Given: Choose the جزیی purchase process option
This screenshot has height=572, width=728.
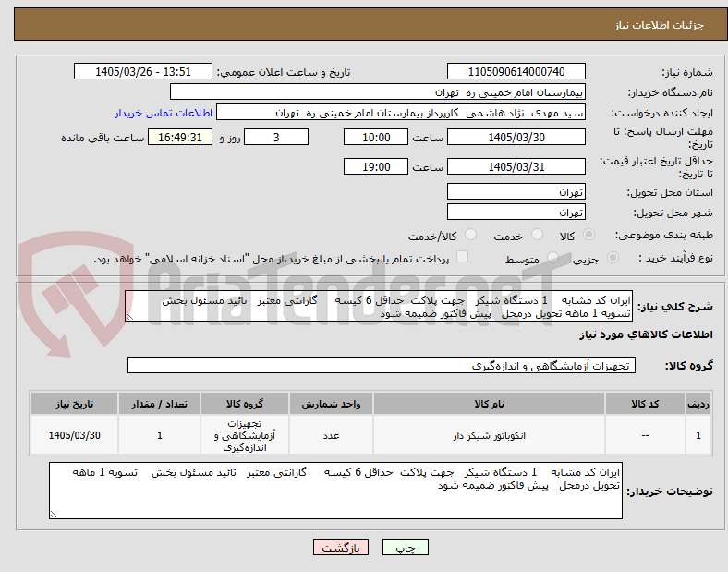Looking at the screenshot, I should [x=613, y=258].
